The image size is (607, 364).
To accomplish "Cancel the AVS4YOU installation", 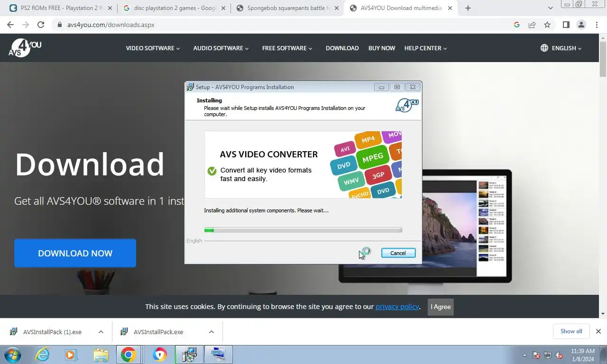I will (x=398, y=253).
